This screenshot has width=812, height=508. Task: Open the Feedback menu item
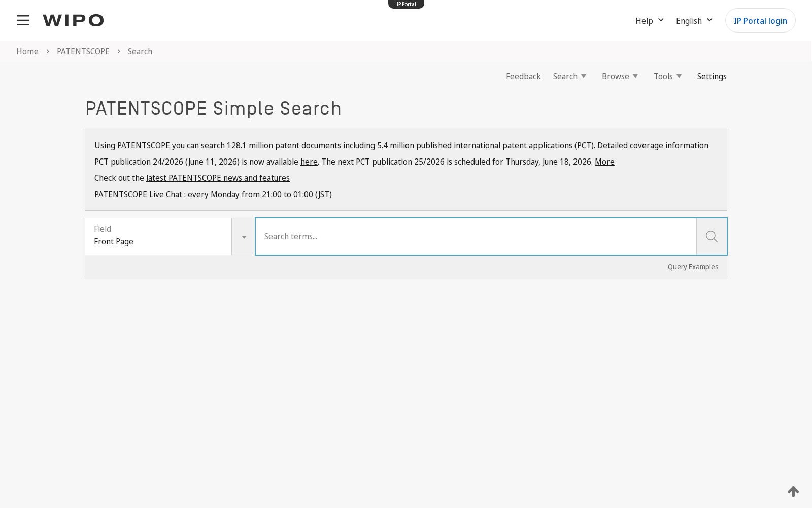(523, 76)
